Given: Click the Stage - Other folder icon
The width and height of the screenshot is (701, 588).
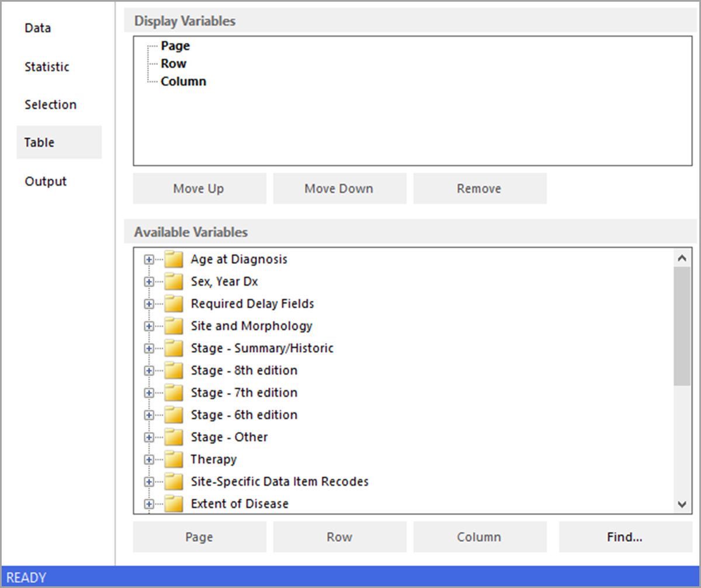Looking at the screenshot, I should pyautogui.click(x=173, y=437).
